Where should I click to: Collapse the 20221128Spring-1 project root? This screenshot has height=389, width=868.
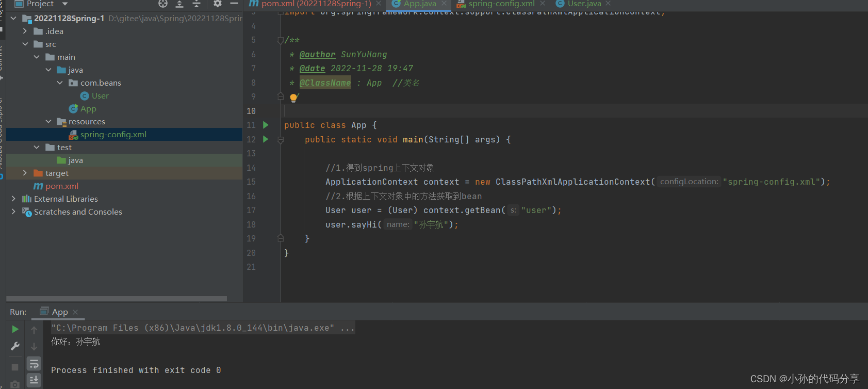coord(13,18)
